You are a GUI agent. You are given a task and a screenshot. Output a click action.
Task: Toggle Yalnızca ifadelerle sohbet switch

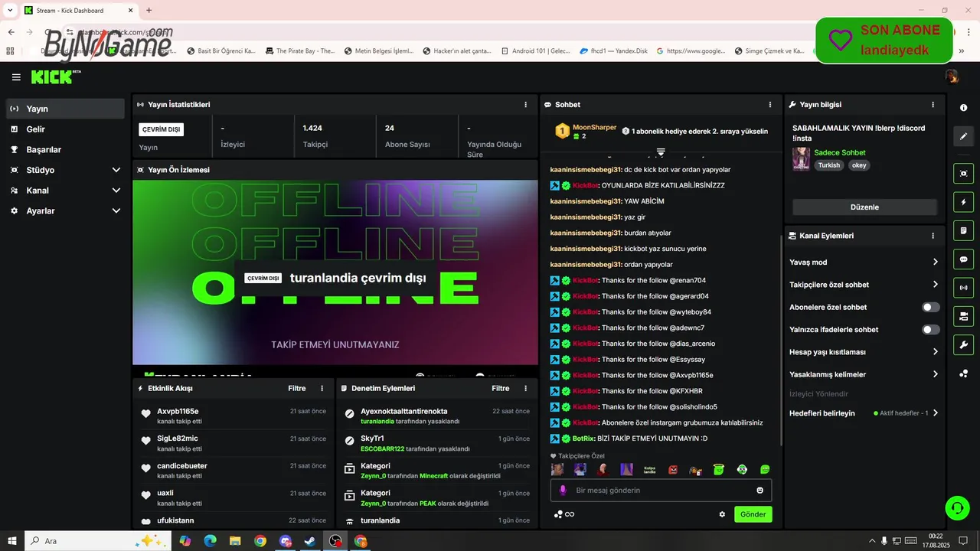[930, 330]
